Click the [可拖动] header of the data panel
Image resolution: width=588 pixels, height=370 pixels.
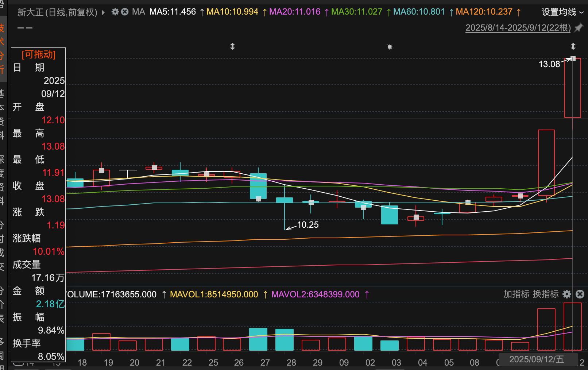click(x=39, y=54)
